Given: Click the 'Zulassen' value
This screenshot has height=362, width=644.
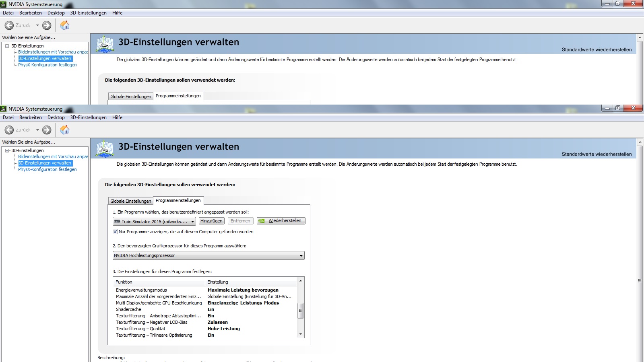Looking at the screenshot, I should [218, 322].
